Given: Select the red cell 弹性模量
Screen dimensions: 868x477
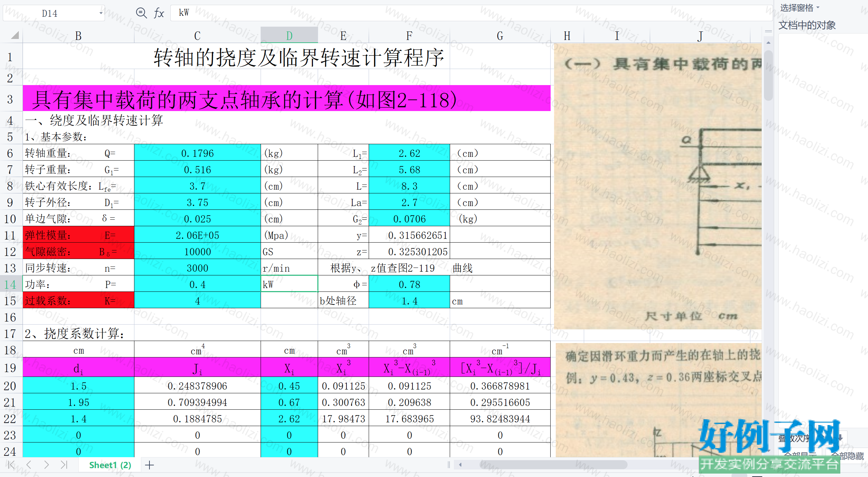Looking at the screenshot, I should [78, 235].
